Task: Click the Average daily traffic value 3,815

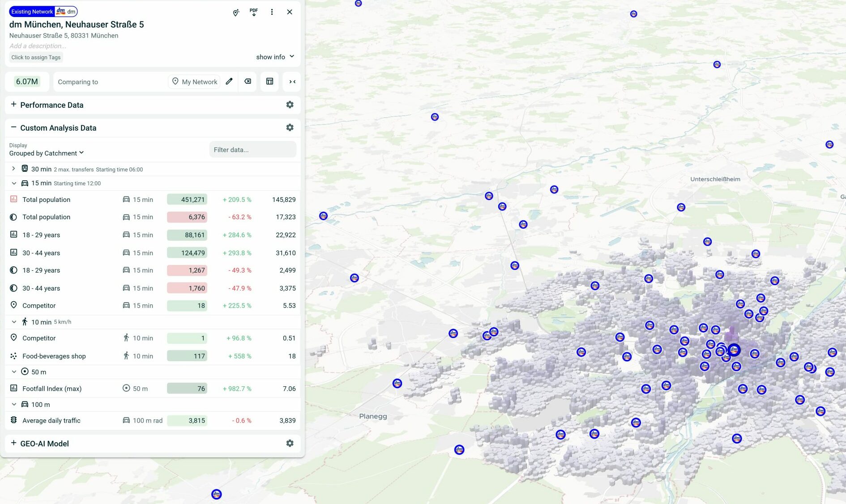Action: tap(187, 420)
